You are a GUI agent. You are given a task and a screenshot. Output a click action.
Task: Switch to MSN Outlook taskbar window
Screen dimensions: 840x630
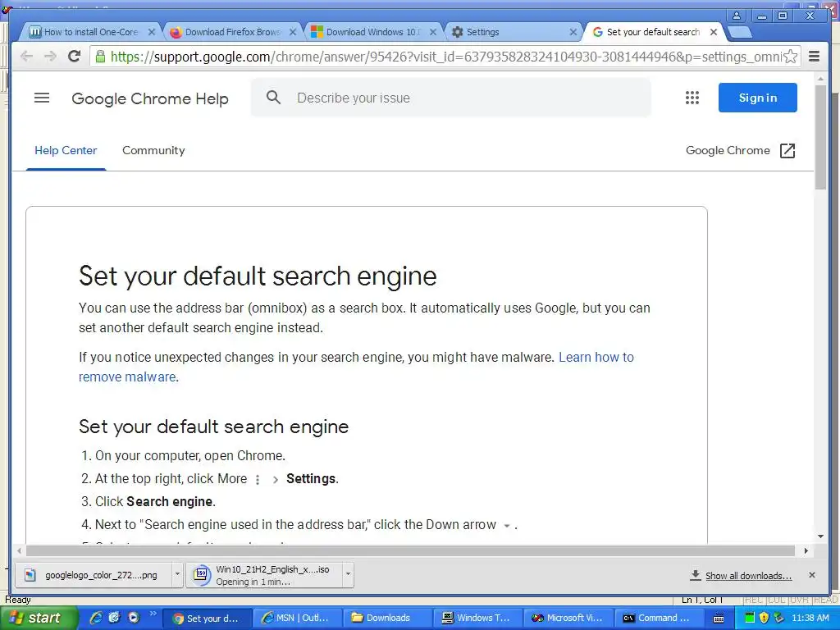click(296, 618)
